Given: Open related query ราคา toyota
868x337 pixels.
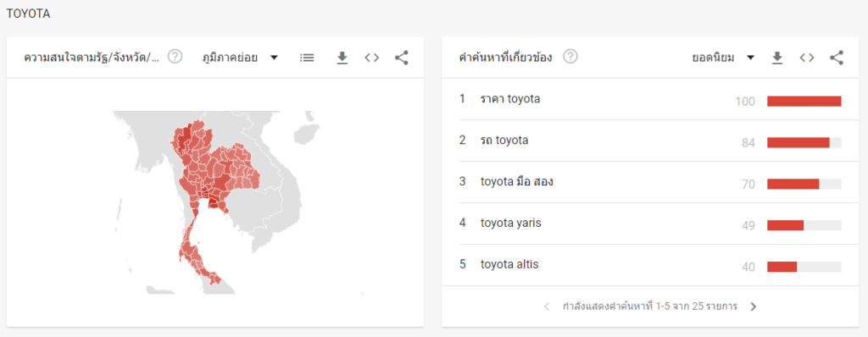Looking at the screenshot, I should pos(510,100).
